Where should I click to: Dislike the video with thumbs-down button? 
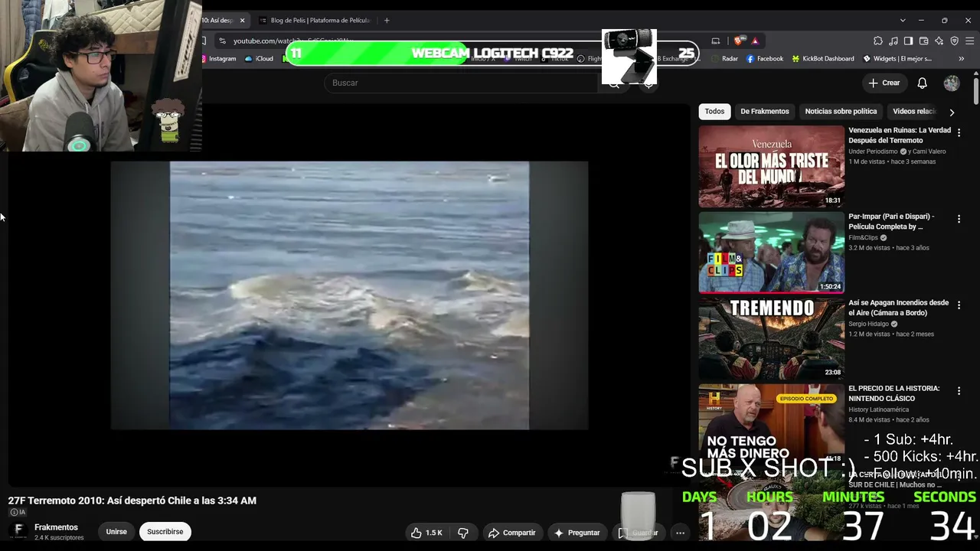pos(463,533)
